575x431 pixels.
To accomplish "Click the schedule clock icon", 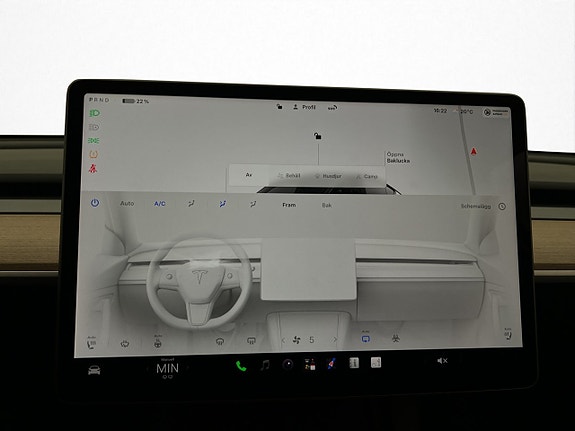I will (502, 207).
